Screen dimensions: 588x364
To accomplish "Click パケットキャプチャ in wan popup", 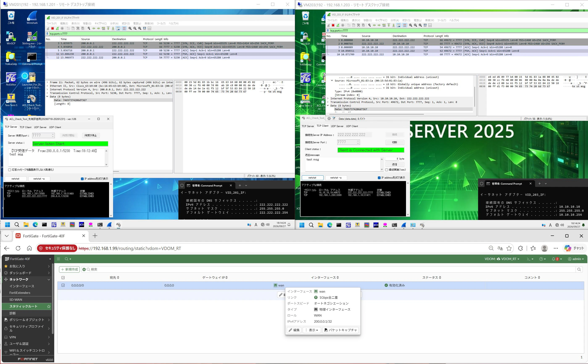I will coord(340,330).
